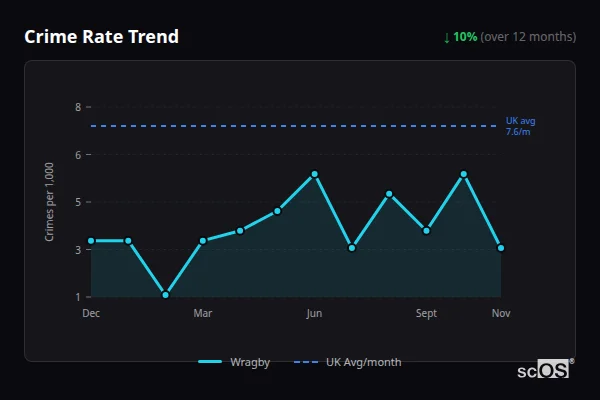
Task: Click the y-axis value 3
Action: (78, 250)
